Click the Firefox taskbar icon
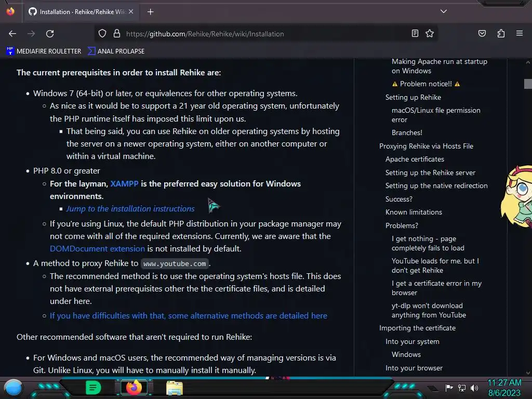Viewport: 532px width, 399px height. click(x=134, y=388)
